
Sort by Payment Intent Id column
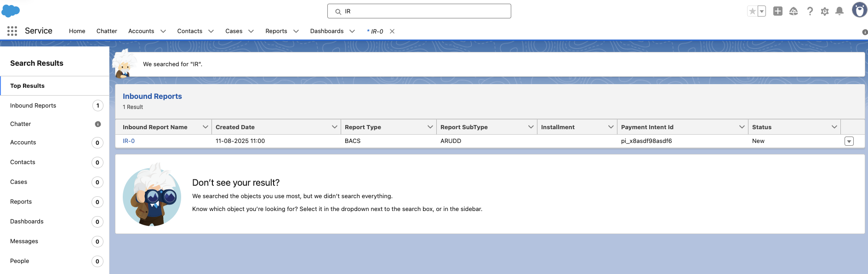coord(647,127)
